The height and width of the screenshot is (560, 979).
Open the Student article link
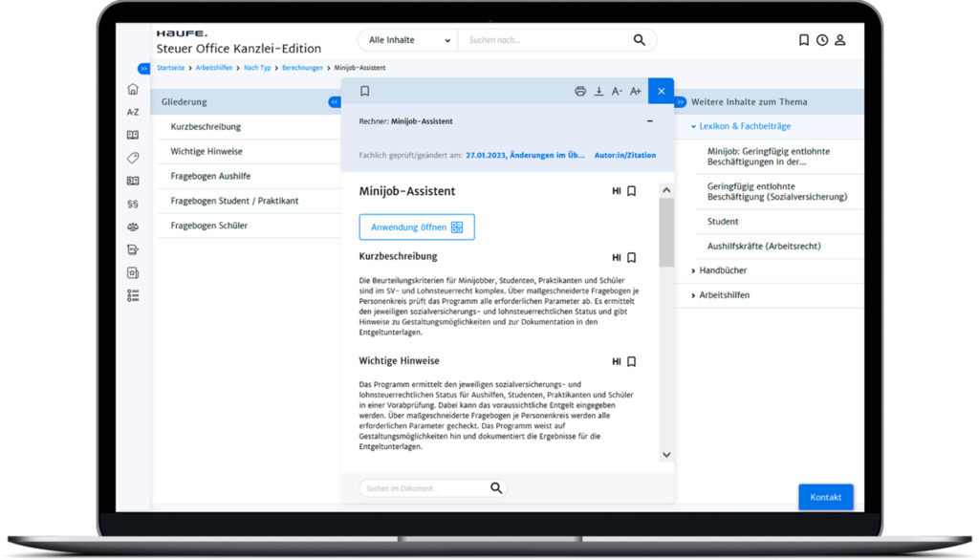point(723,222)
